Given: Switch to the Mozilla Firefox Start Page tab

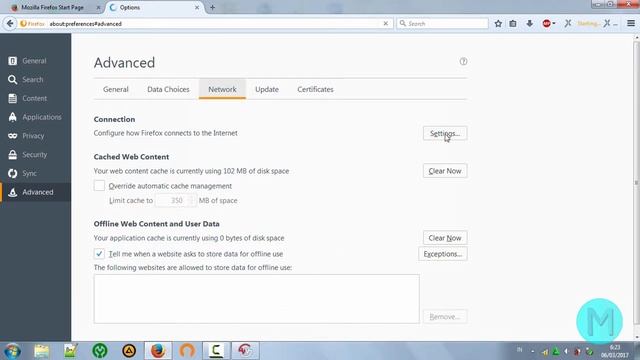Looking at the screenshot, I should (52, 7).
